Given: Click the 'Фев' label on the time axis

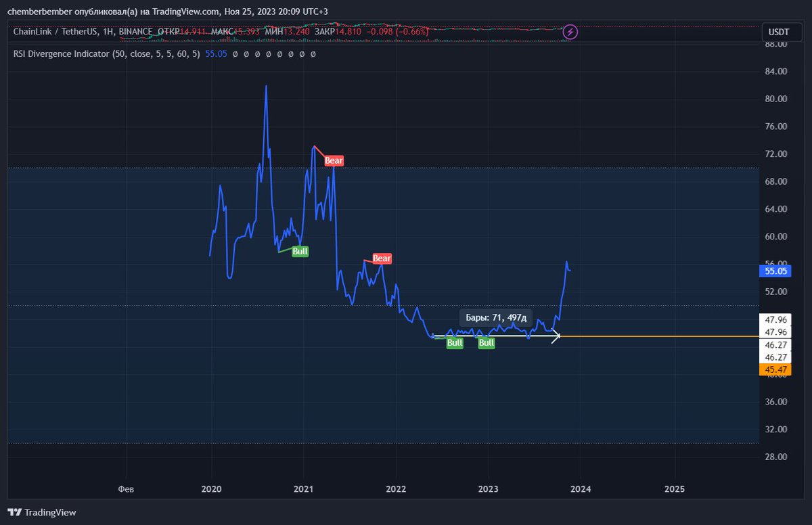Looking at the screenshot, I should 126,488.
